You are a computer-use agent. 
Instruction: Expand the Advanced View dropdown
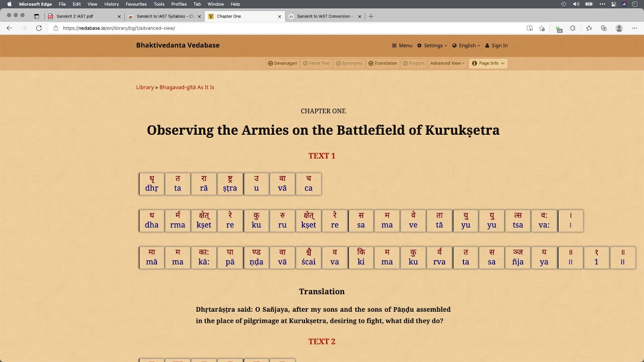tap(447, 63)
